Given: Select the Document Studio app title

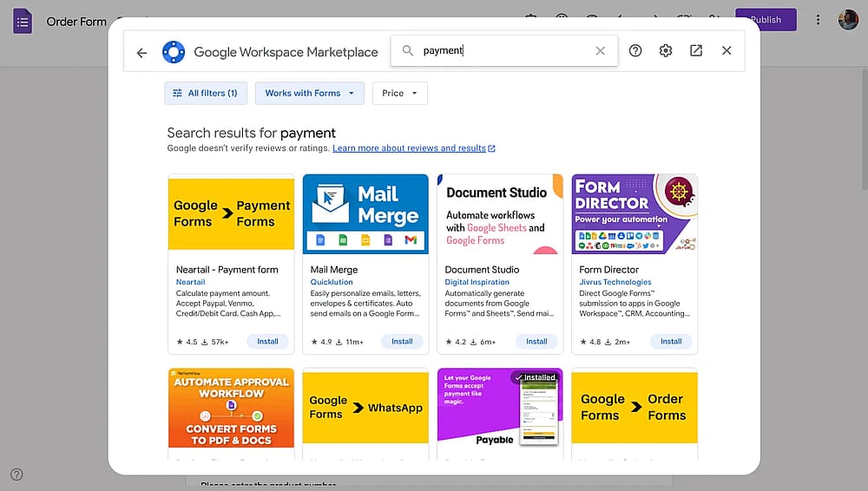Looking at the screenshot, I should tap(482, 270).
